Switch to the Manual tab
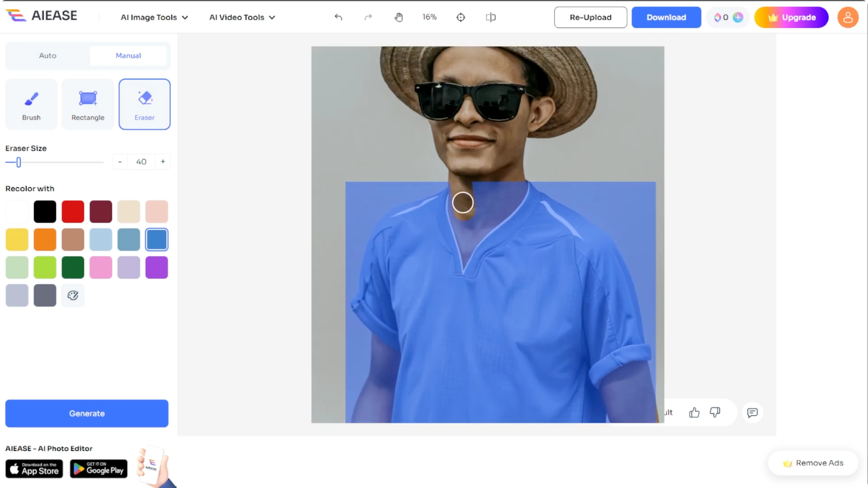Viewport: 868px width, 488px height. click(128, 56)
